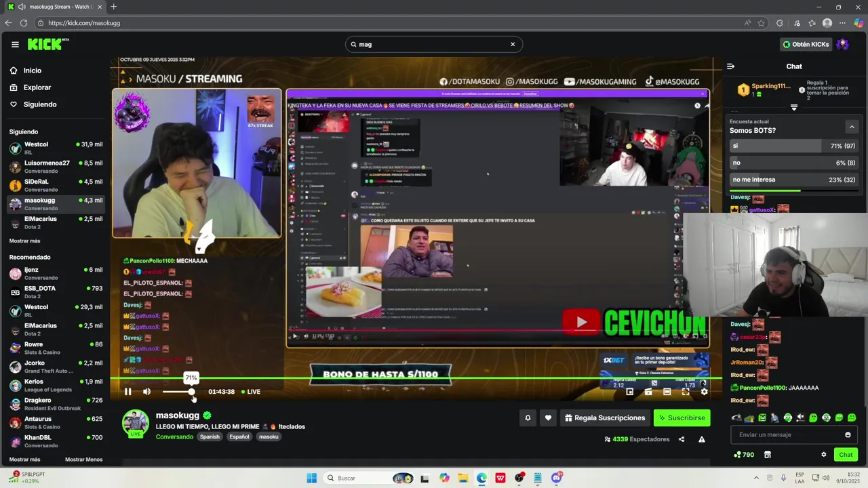Click Español tag
This screenshot has width=868, height=488.
pos(239,436)
